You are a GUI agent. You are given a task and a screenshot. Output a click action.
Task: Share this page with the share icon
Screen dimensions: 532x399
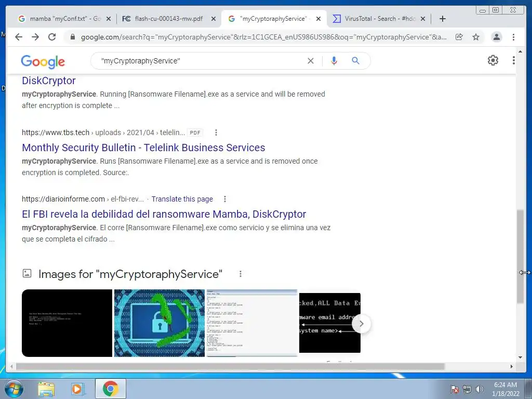pyautogui.click(x=459, y=37)
